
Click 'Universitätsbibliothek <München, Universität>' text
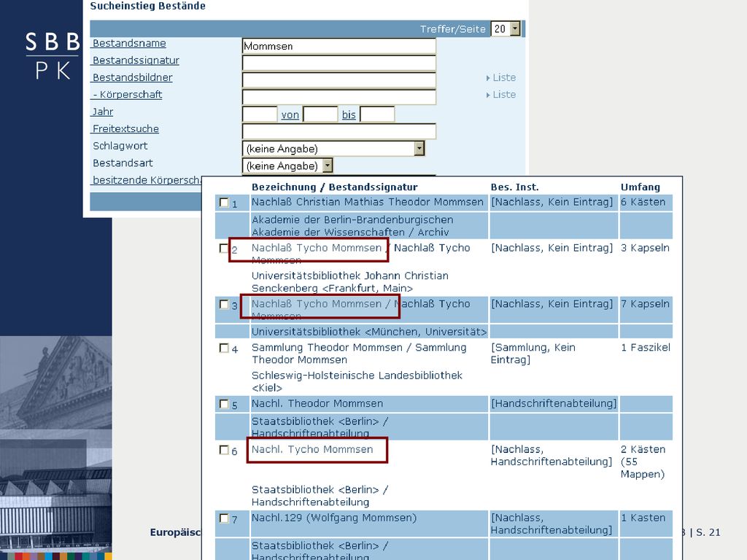coord(369,332)
